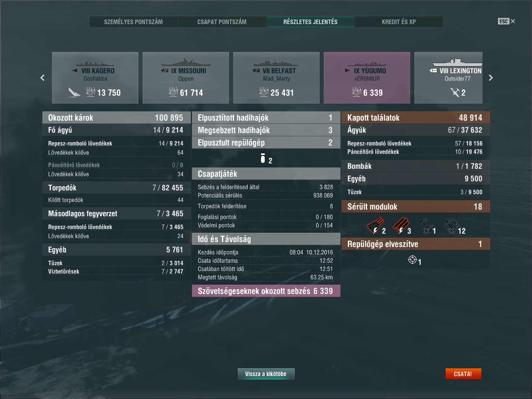Image resolution: width=532 pixels, height=399 pixels.
Task: Click the Kezdés időpontja row
Action: pos(265,252)
